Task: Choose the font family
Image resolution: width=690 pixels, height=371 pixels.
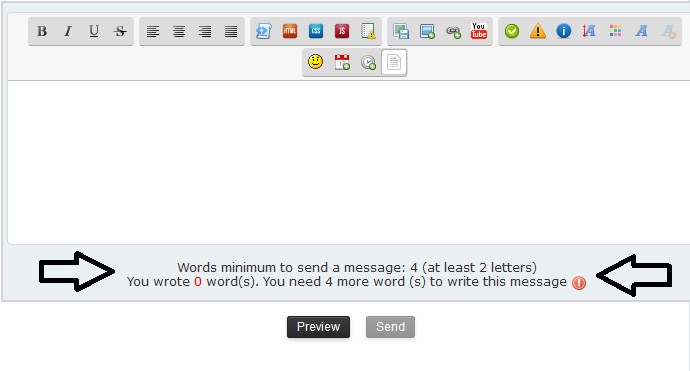Action: [x=641, y=31]
